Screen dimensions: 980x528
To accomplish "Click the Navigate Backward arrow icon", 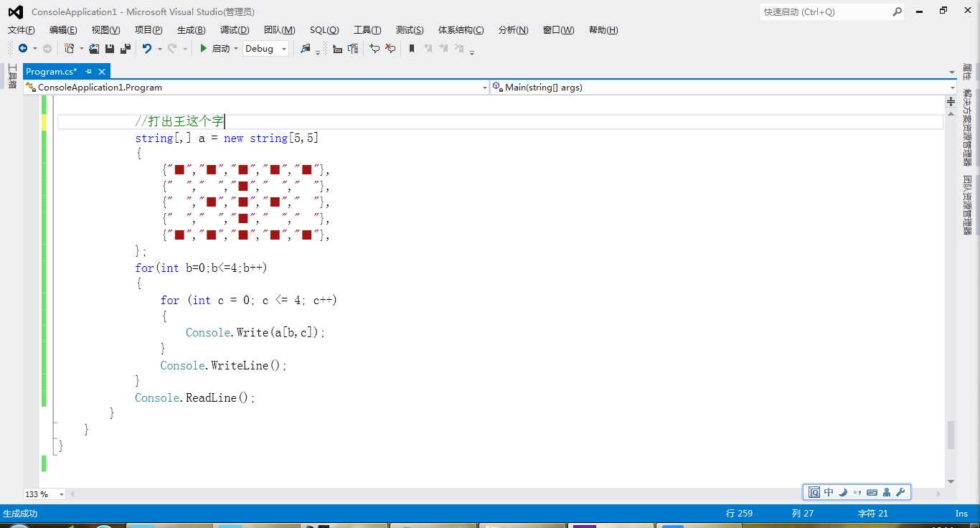I will point(23,49).
